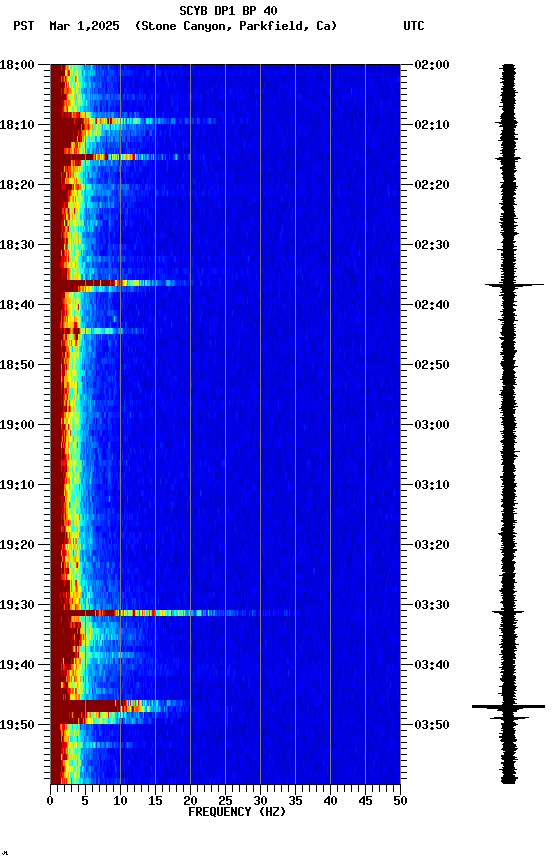Click the 19:50 PST time label

[x=17, y=725]
